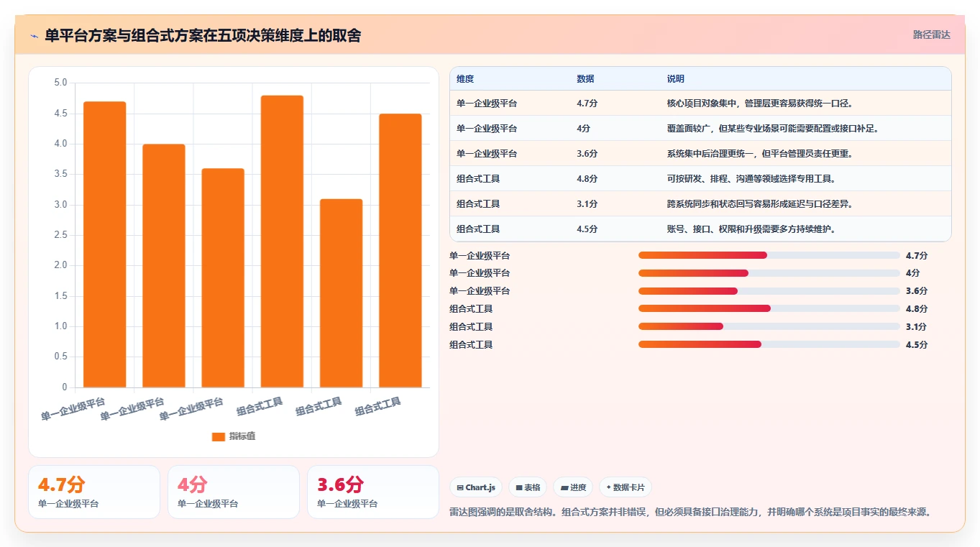Click the 4.8分 cell in the table
Image resolution: width=980 pixels, height=547 pixels.
(x=587, y=179)
